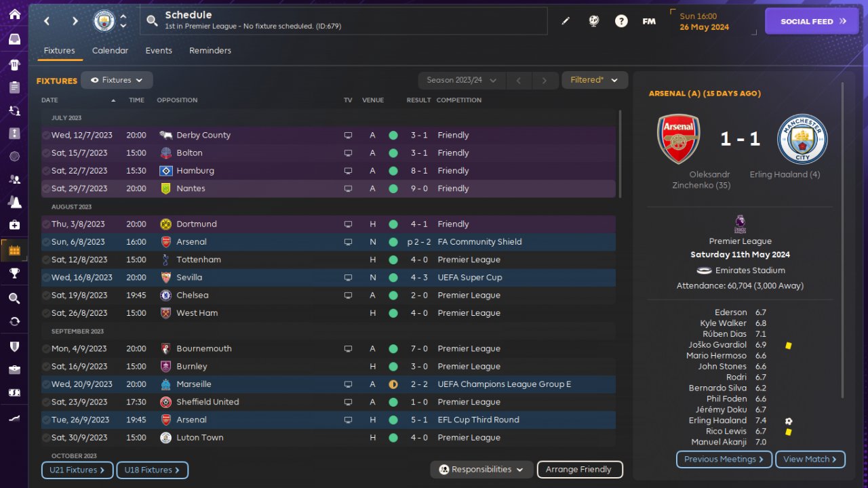Click the Inbox tray icon in sidebar
The width and height of the screenshot is (868, 488).
(x=14, y=39)
